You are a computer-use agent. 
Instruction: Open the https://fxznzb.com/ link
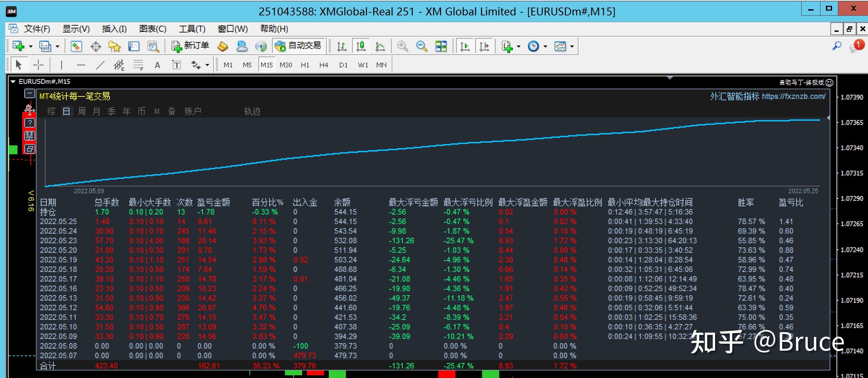[x=793, y=96]
